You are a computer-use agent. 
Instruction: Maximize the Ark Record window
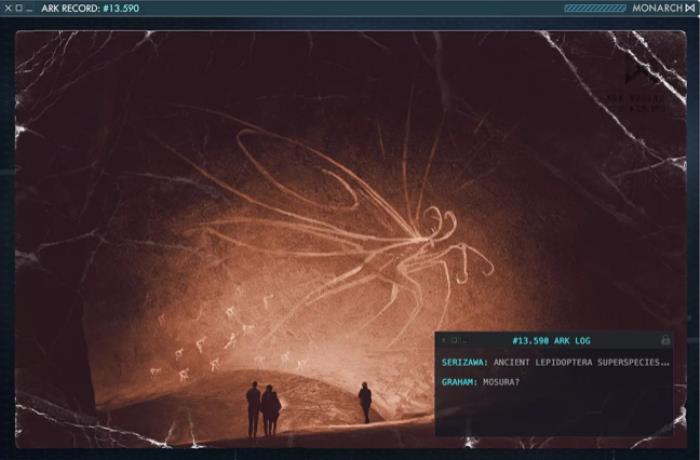pos(18,8)
